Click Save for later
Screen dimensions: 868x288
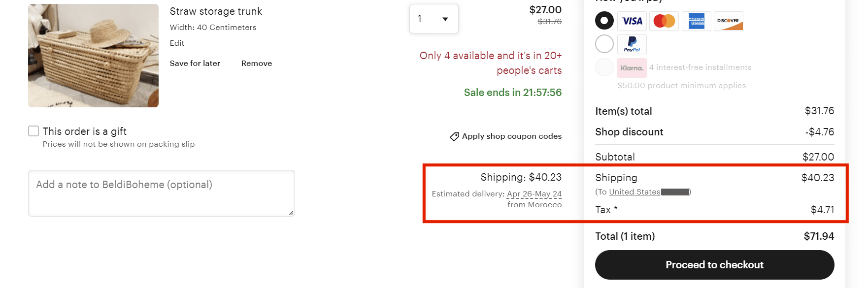point(195,63)
